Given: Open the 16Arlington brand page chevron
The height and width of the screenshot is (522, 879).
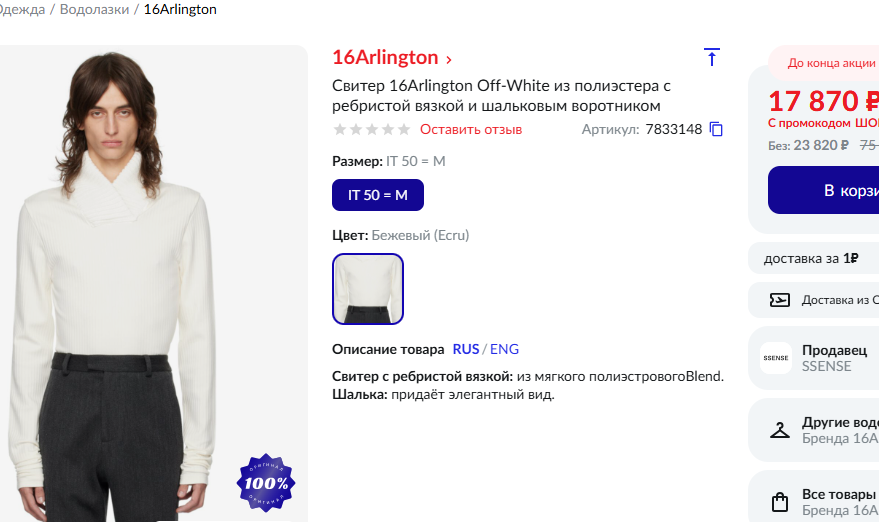Looking at the screenshot, I should click(448, 59).
